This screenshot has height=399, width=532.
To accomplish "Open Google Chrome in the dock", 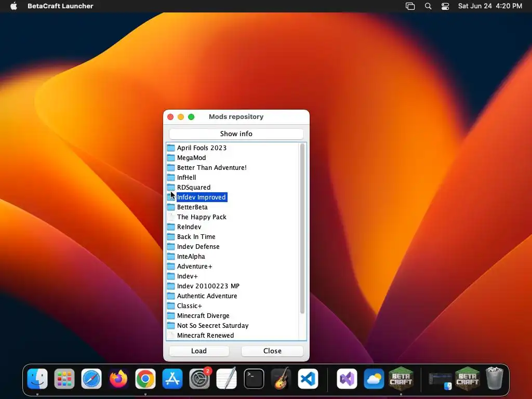I will (145, 379).
